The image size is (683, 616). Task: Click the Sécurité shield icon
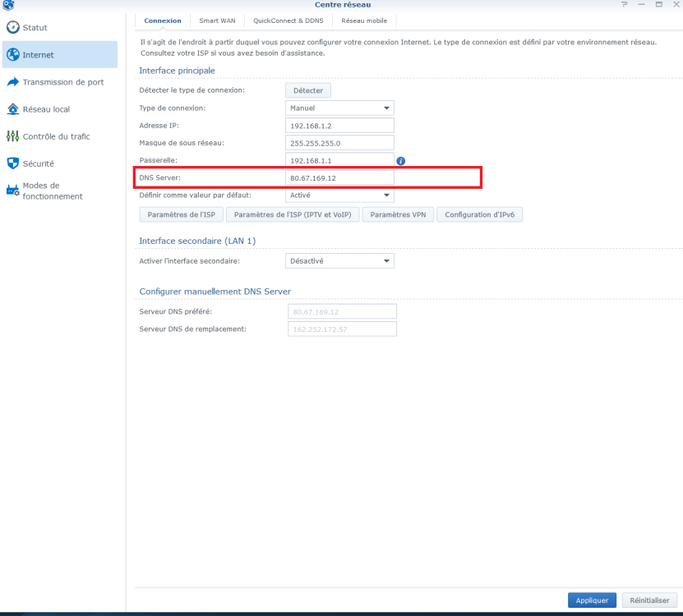pos(12,163)
